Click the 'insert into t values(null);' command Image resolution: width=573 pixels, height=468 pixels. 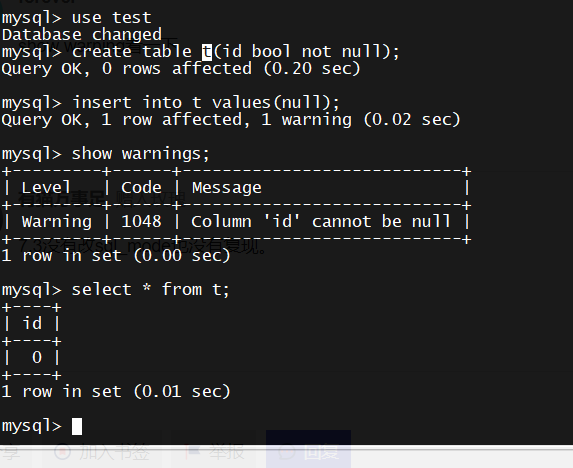(x=206, y=103)
